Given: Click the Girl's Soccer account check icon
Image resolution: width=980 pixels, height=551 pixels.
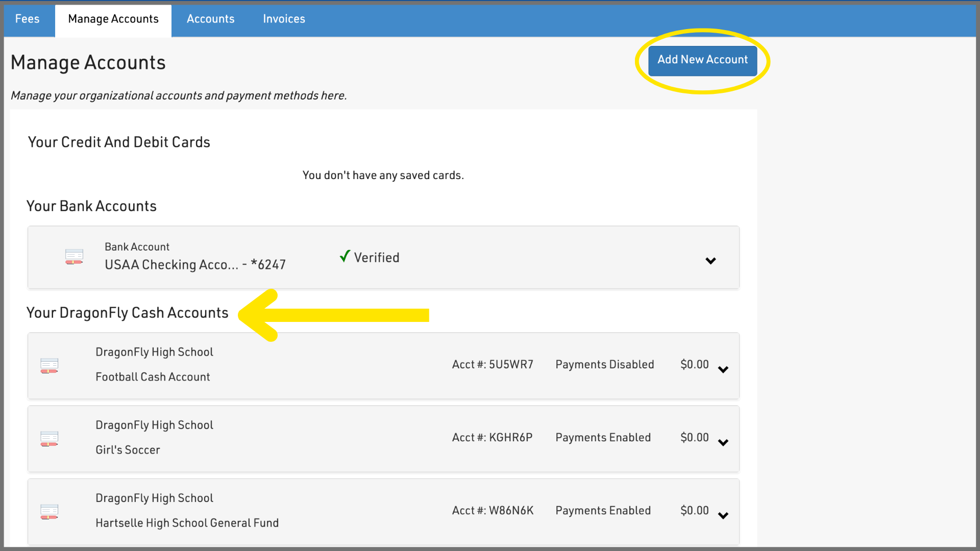Looking at the screenshot, I should click(x=50, y=438).
